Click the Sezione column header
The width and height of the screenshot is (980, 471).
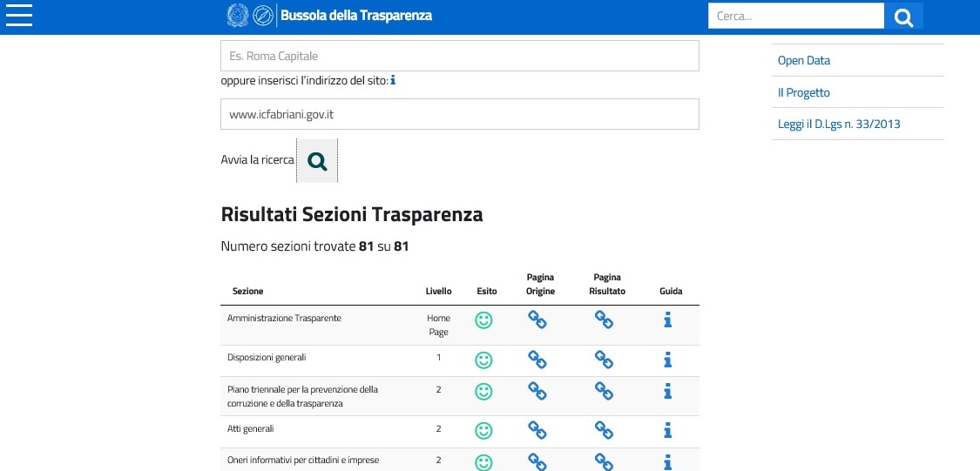pos(247,291)
